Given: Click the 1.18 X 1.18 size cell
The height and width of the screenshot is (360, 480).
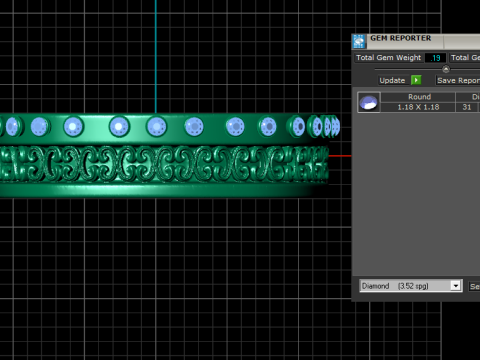Looking at the screenshot, I should tap(418, 107).
